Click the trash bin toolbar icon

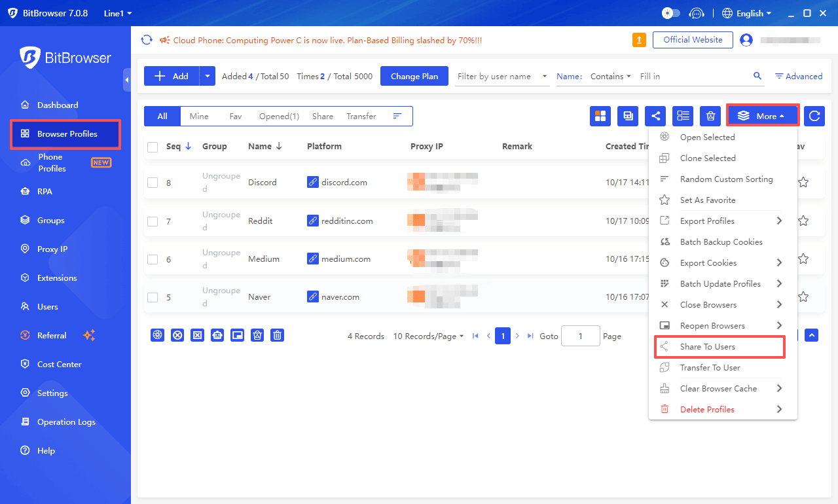pyautogui.click(x=710, y=116)
